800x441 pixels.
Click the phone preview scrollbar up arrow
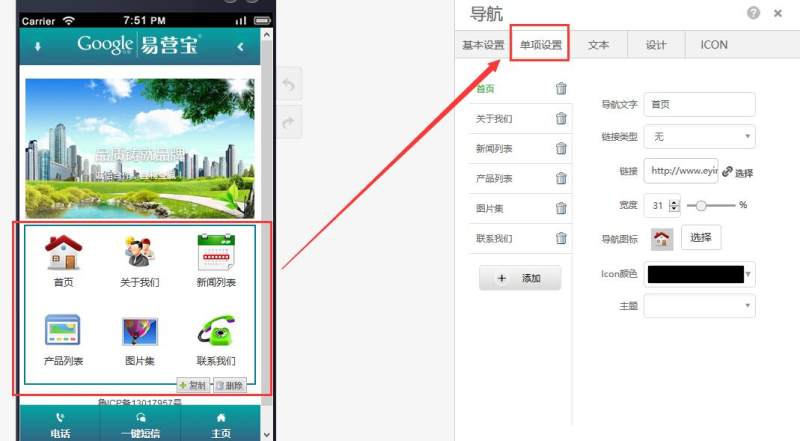click(266, 35)
